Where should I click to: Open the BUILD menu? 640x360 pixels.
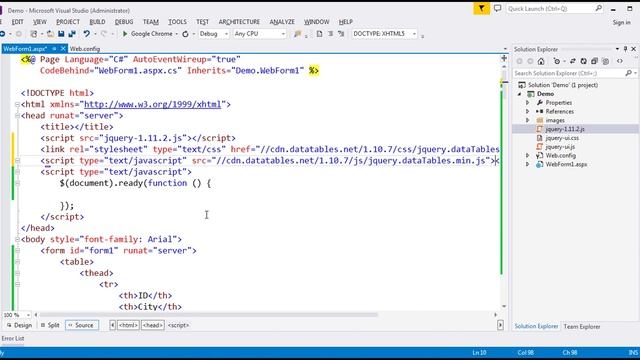click(97, 22)
